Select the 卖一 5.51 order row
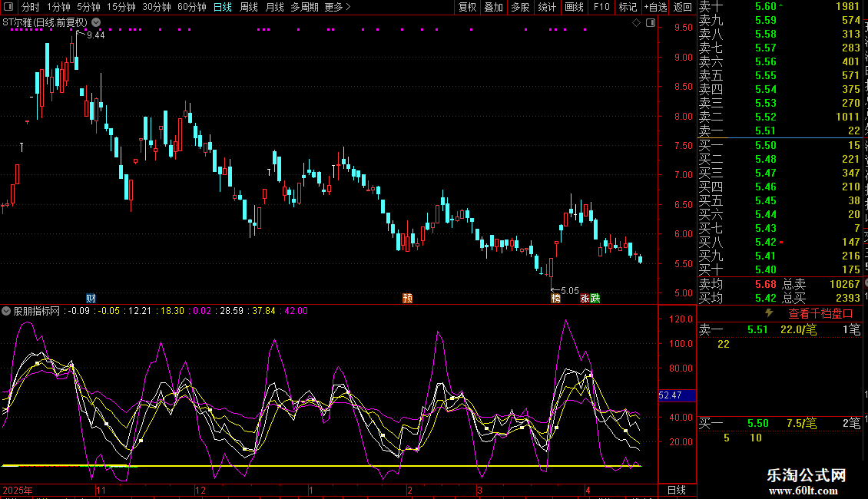This screenshot has width=868, height=499. pyautogui.click(x=780, y=131)
